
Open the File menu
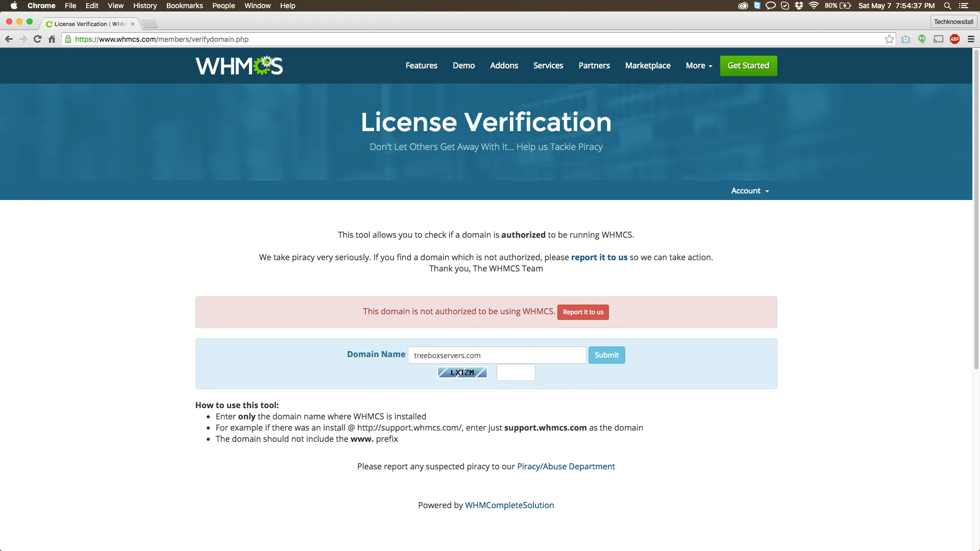point(70,6)
